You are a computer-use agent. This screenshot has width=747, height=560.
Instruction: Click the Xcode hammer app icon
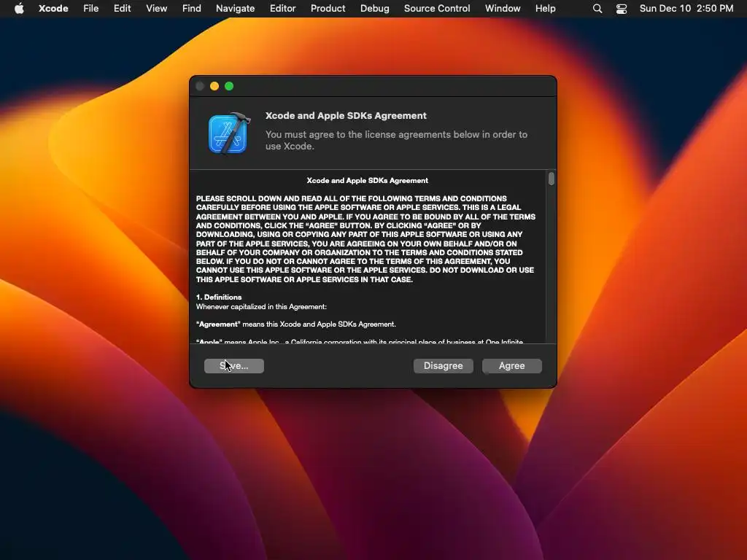coord(229,133)
